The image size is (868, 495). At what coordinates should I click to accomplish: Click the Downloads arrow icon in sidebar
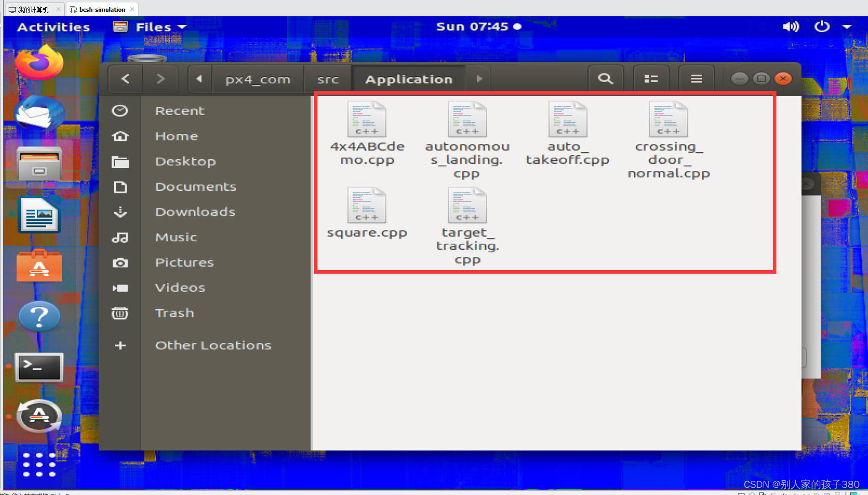120,212
